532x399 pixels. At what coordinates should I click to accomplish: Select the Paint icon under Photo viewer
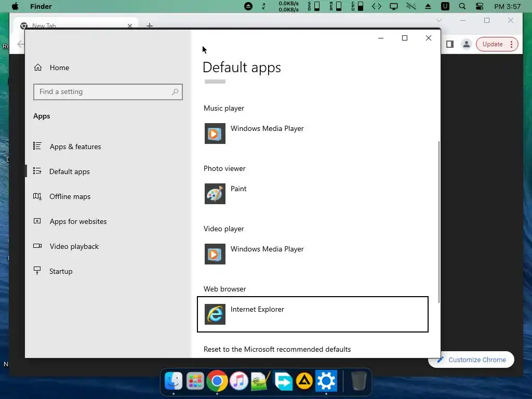coord(215,194)
